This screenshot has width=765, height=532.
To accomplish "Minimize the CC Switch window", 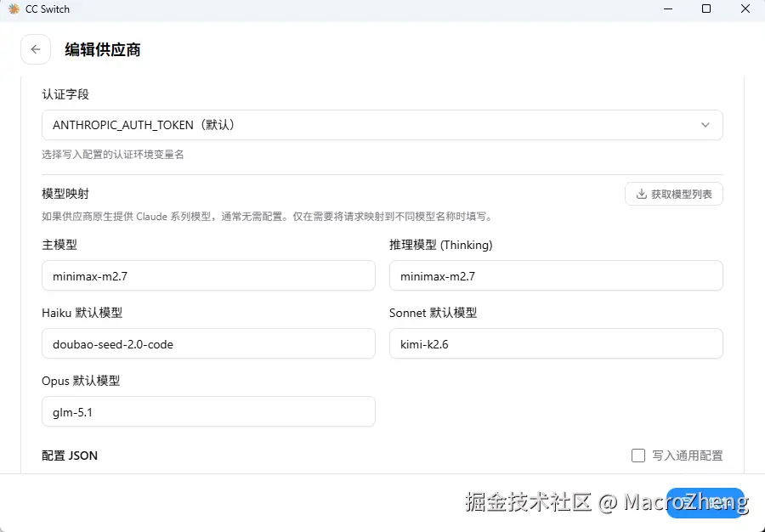I will pos(668,8).
